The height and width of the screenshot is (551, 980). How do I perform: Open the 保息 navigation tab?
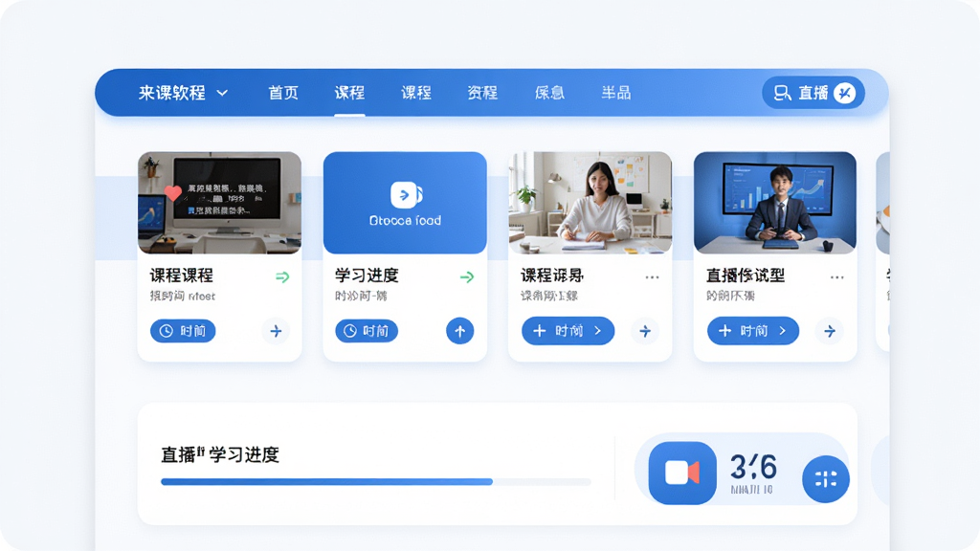[549, 93]
